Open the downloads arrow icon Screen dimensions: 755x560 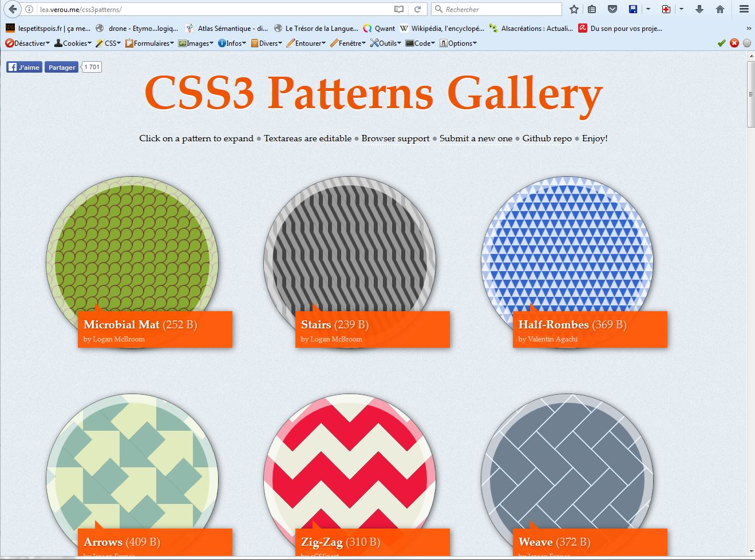click(x=699, y=9)
